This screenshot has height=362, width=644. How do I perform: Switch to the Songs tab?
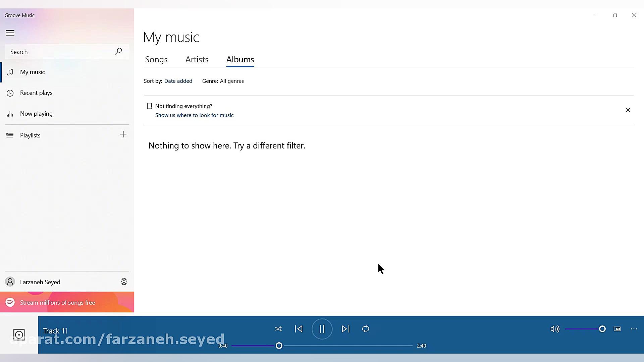click(x=156, y=60)
